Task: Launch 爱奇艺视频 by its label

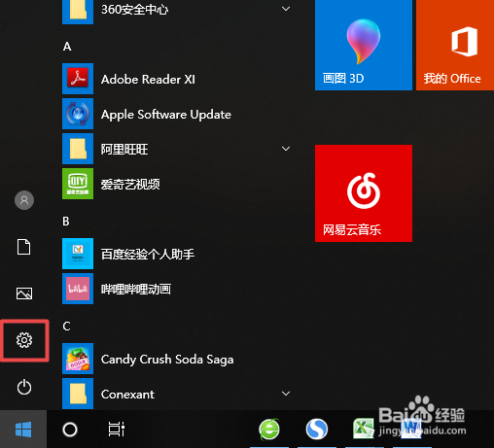Action: click(x=130, y=185)
